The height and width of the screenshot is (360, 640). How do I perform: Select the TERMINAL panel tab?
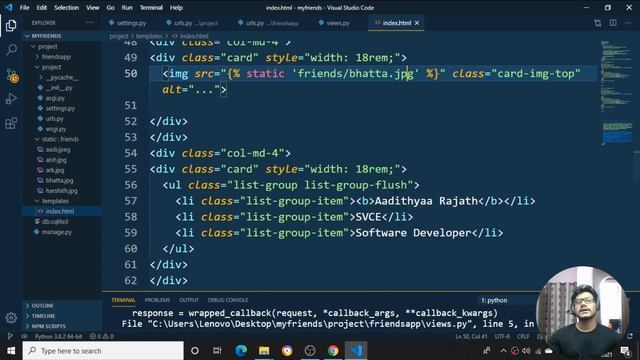click(x=123, y=300)
